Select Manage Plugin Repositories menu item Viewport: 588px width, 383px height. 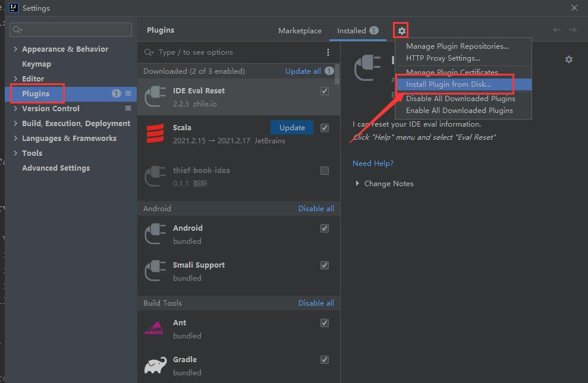click(463, 46)
